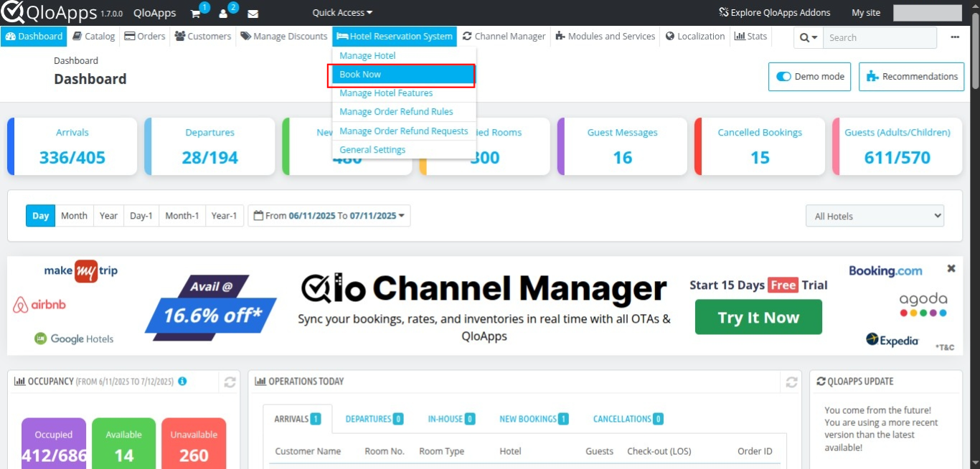Switch to the In-House tab
Viewport: 980px width, 469px height.
(x=451, y=420)
